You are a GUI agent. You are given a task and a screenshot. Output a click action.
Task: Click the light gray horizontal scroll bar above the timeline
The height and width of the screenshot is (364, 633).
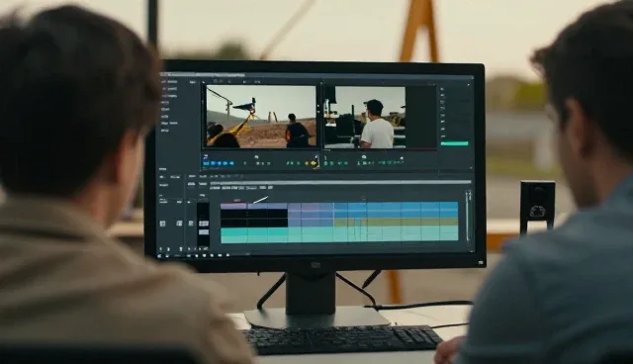coord(340,183)
